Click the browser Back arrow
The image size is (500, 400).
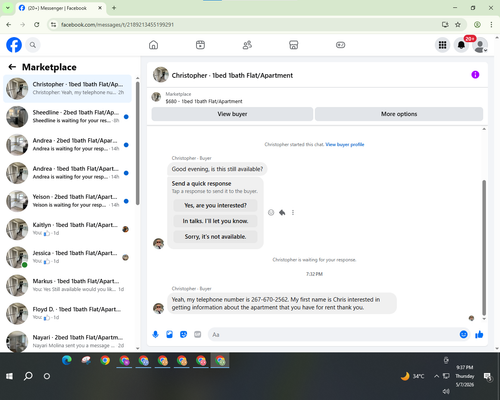coord(9,25)
